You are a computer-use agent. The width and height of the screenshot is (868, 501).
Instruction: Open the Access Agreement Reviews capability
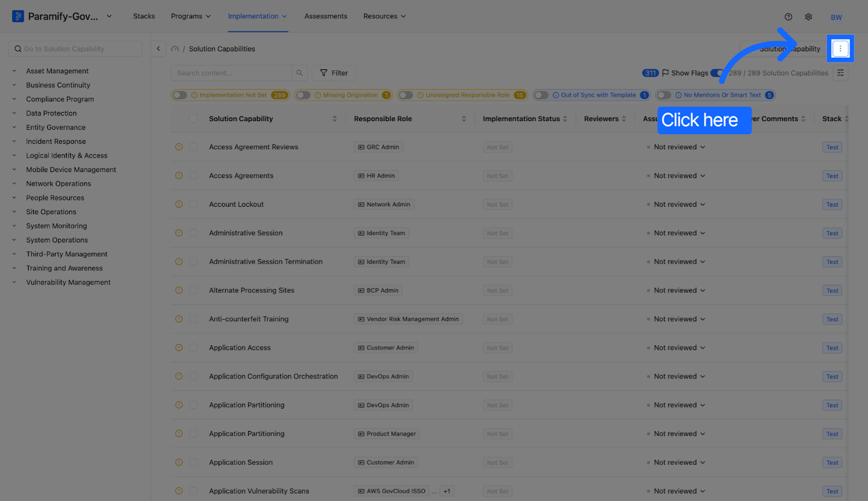pyautogui.click(x=253, y=147)
